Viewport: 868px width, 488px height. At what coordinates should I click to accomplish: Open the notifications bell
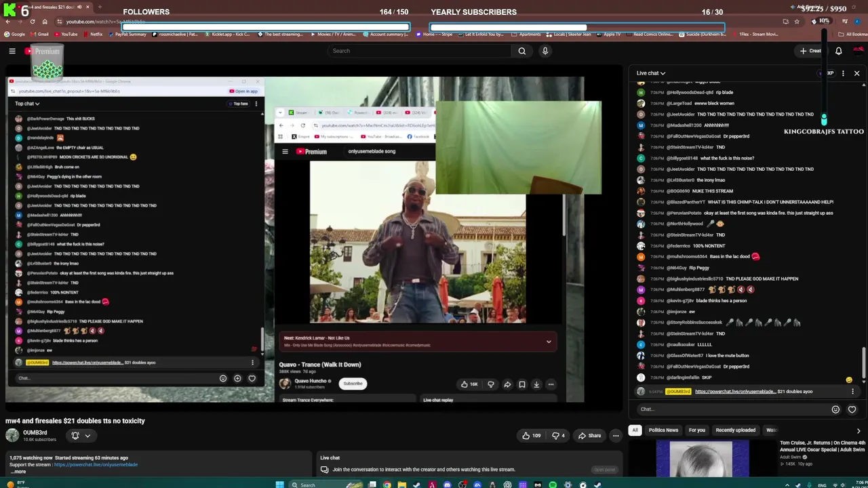coord(839,51)
